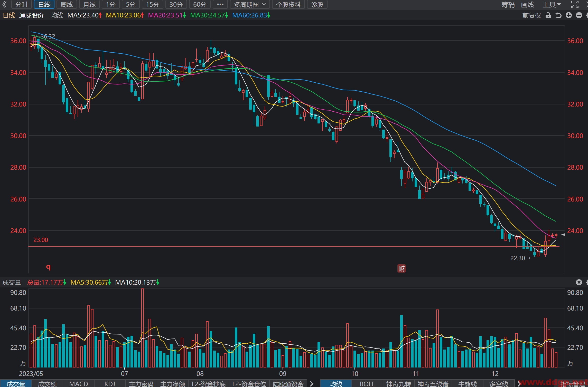Viewport: 588px width, 387px height.
Task: Close the 成交量 volume panel with X icon
Action: coord(579,282)
